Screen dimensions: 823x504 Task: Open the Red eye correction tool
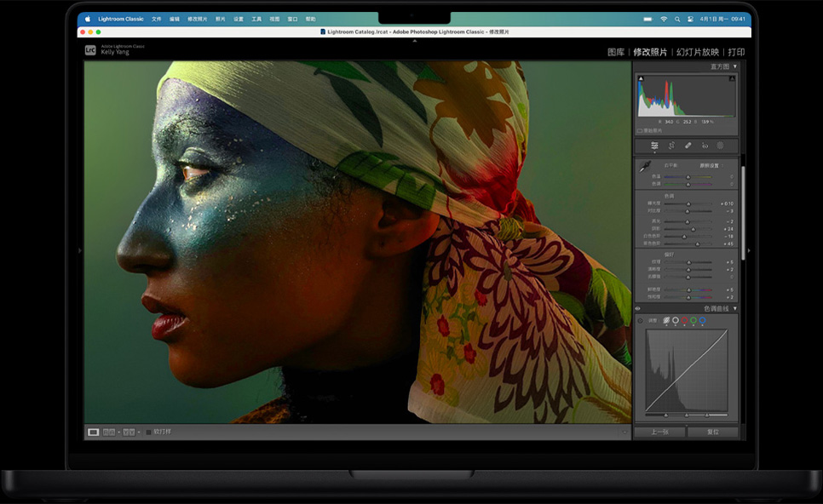[705, 146]
